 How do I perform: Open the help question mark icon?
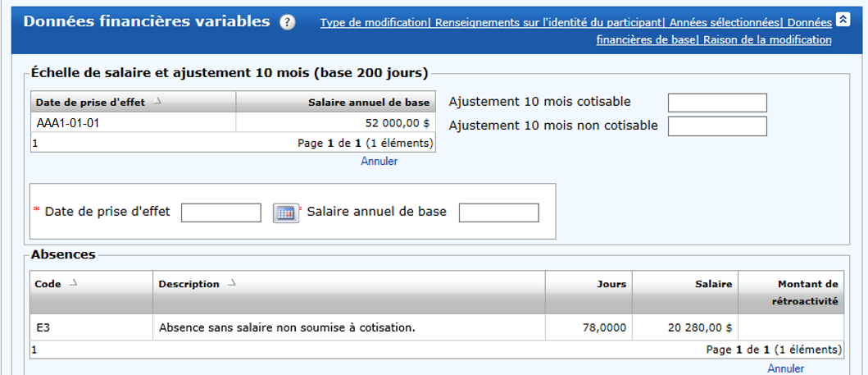click(x=288, y=22)
